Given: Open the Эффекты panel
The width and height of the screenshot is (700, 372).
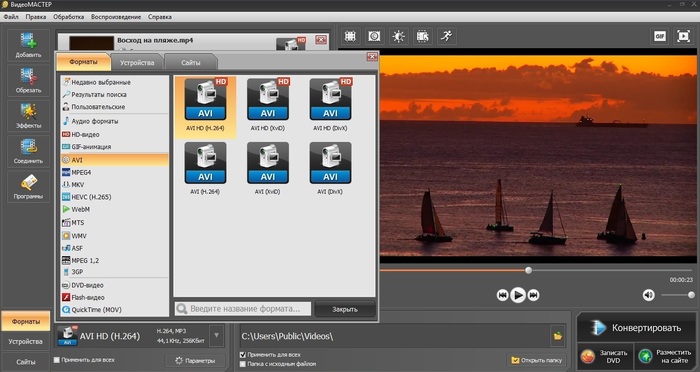Looking at the screenshot, I should 28,116.
